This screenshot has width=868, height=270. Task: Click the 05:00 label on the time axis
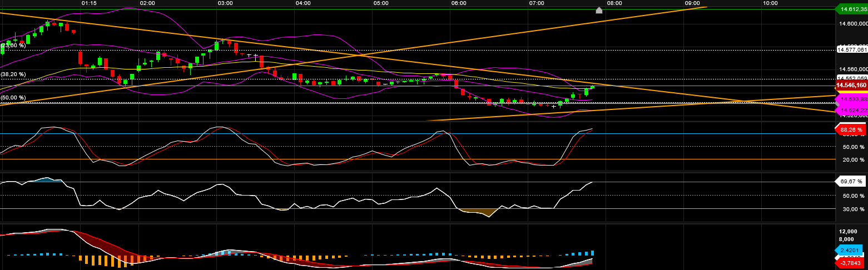coord(381,3)
